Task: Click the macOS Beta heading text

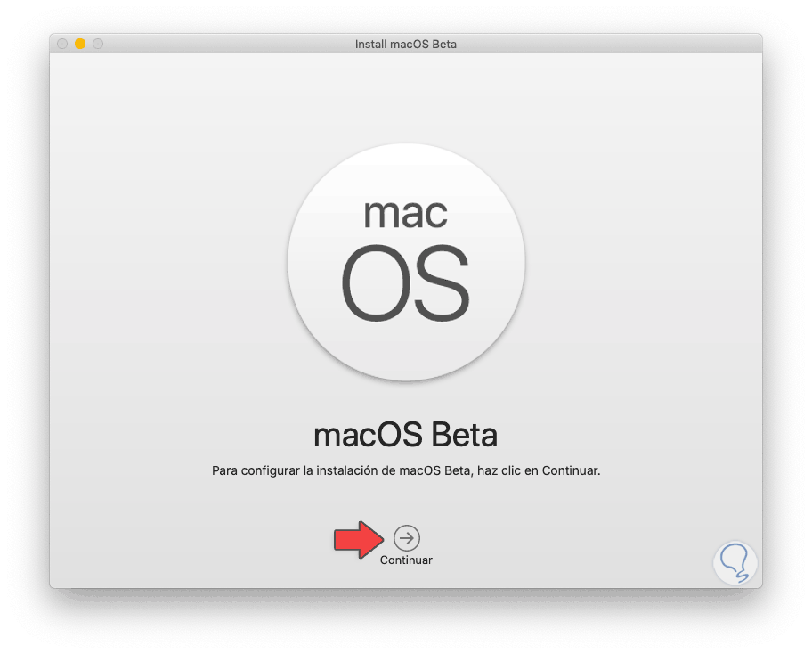Action: pyautogui.click(x=405, y=434)
